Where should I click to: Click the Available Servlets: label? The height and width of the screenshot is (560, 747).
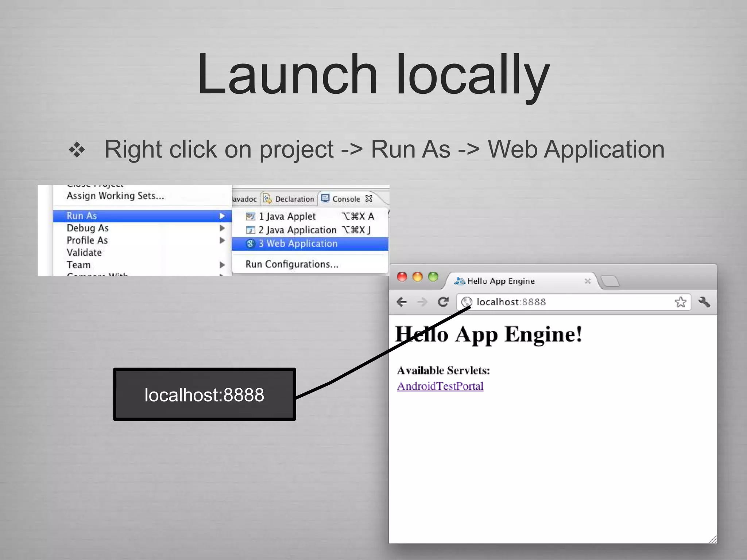click(x=444, y=371)
